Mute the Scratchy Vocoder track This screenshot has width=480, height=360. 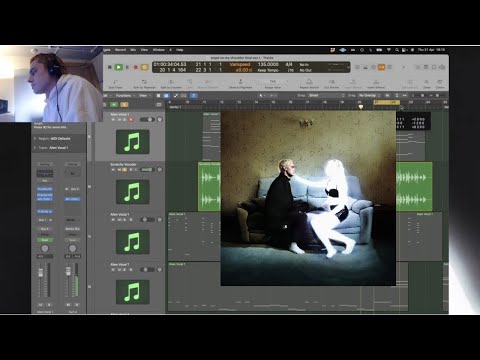pos(119,170)
